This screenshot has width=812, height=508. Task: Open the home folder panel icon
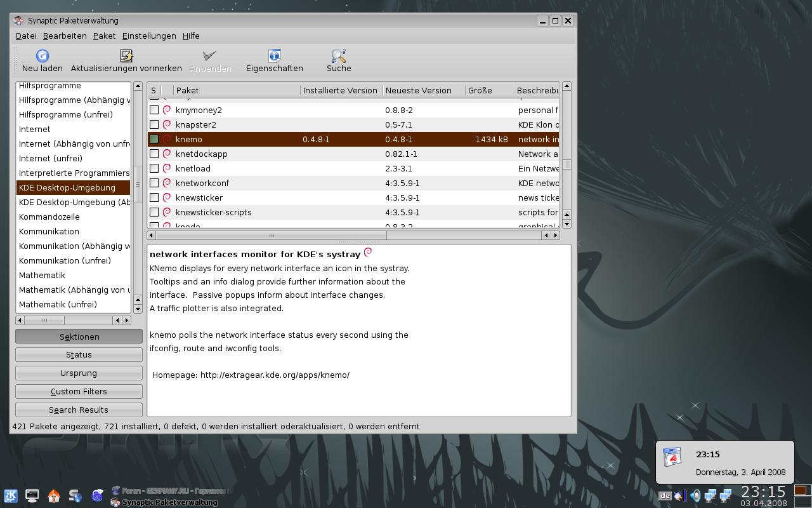point(54,496)
